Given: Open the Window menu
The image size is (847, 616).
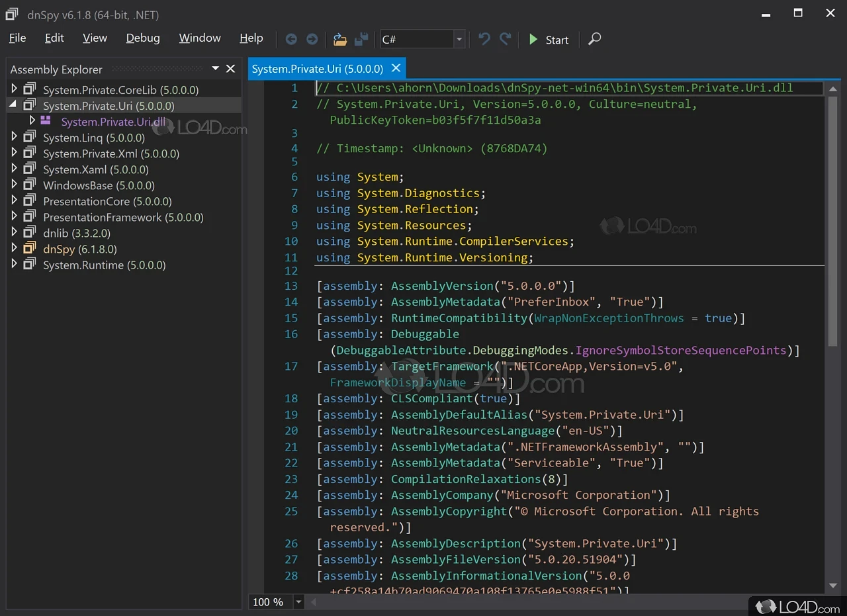Looking at the screenshot, I should click(199, 38).
